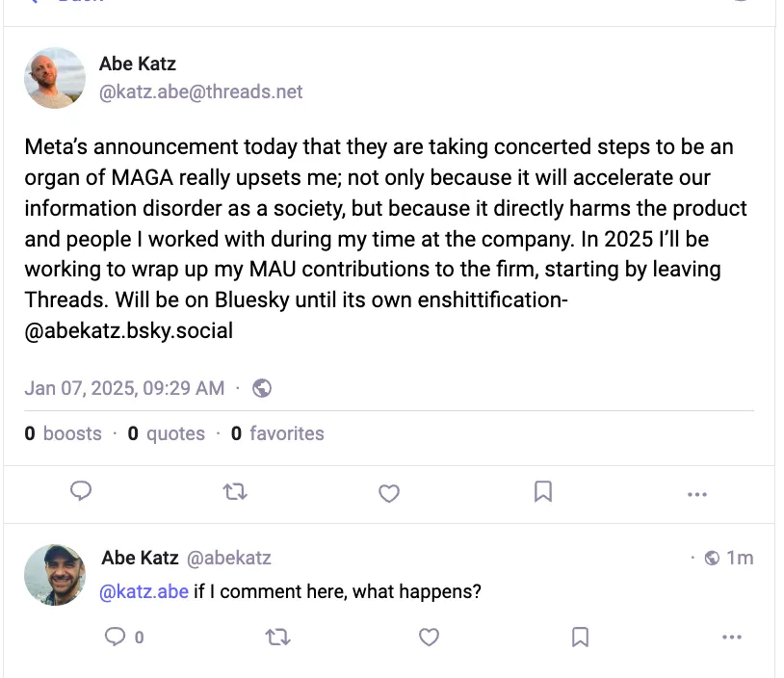The image size is (784, 678).
Task: Reply to the @abekatz comment
Action: [116, 637]
